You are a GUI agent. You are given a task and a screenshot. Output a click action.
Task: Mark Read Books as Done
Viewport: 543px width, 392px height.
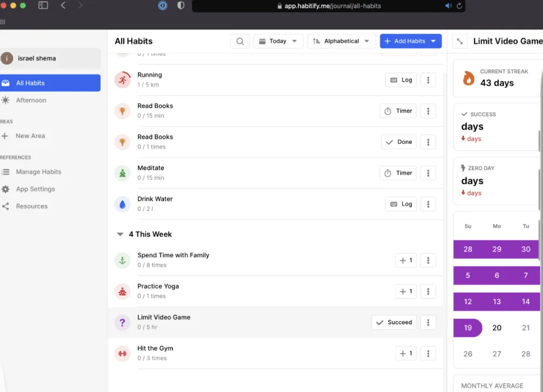coord(399,142)
